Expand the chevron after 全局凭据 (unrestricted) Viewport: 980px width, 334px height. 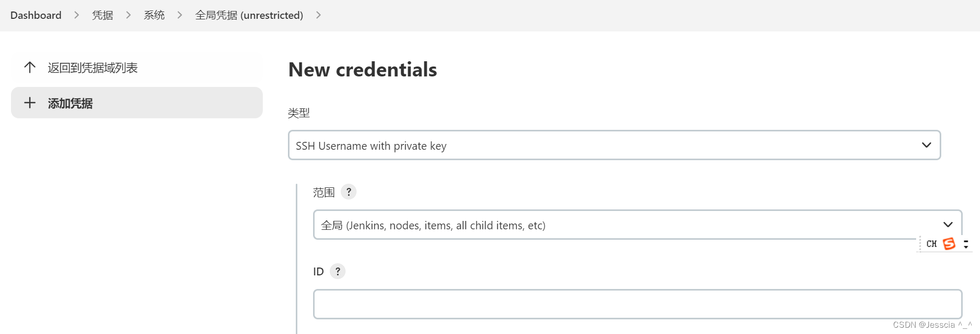click(x=318, y=15)
